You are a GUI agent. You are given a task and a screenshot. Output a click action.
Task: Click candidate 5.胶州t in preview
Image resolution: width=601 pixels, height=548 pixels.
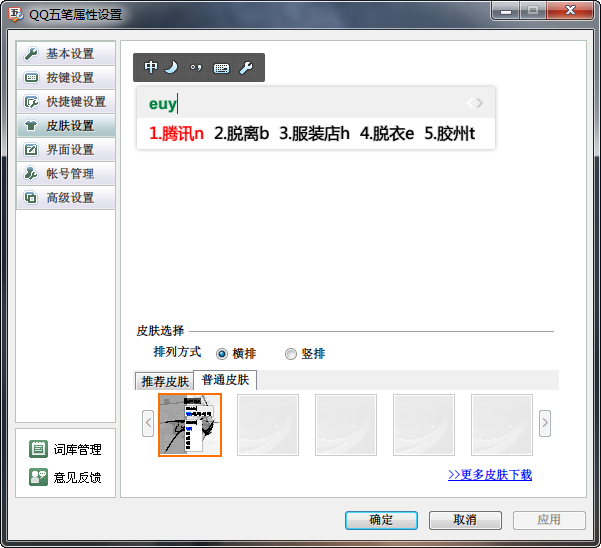450,134
